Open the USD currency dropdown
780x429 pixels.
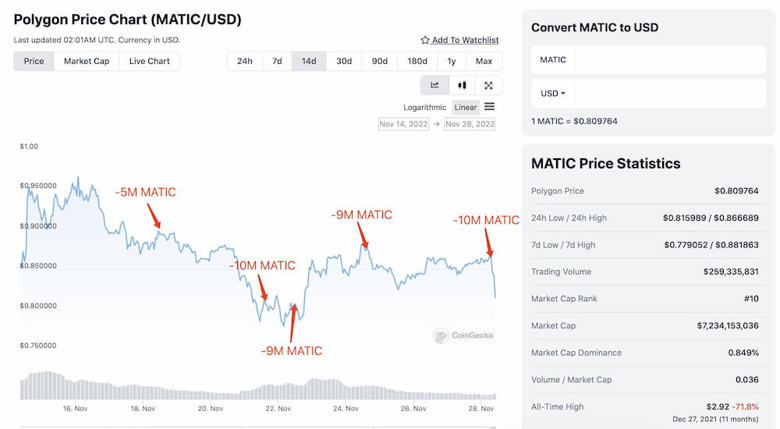pos(553,93)
